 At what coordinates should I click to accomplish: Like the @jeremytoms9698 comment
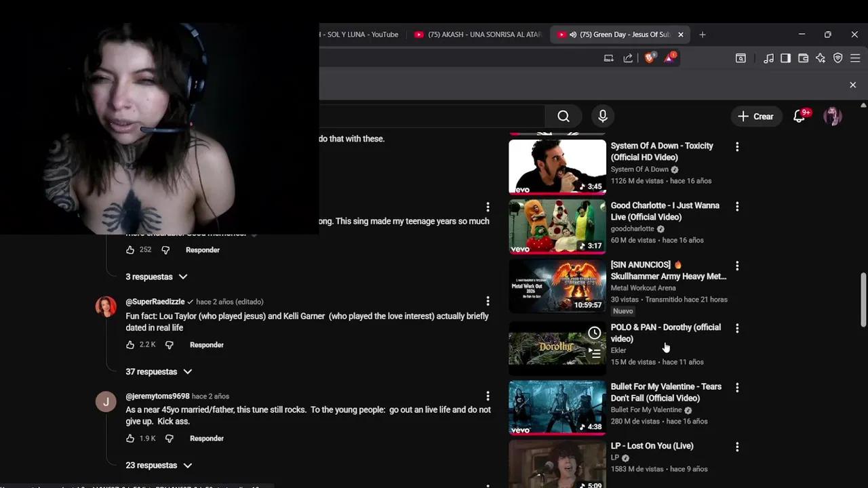point(130,439)
